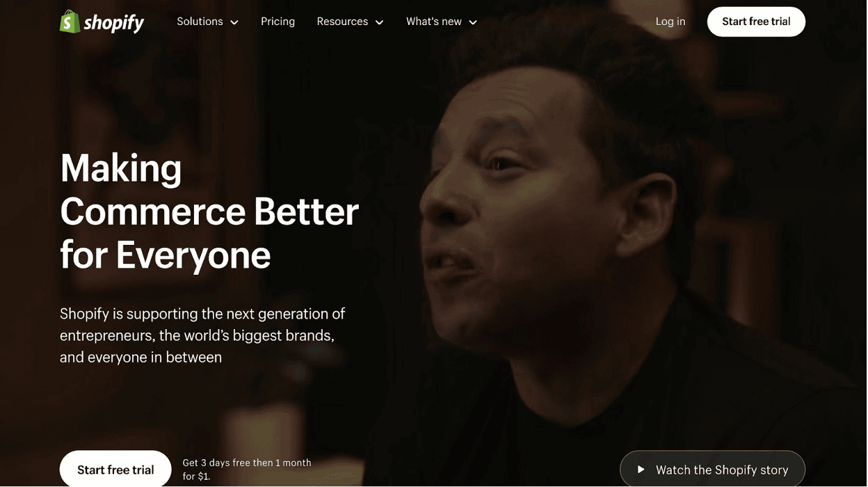Click the 'Get 3 days free' offer text
The width and height of the screenshot is (868, 487).
coord(247,470)
